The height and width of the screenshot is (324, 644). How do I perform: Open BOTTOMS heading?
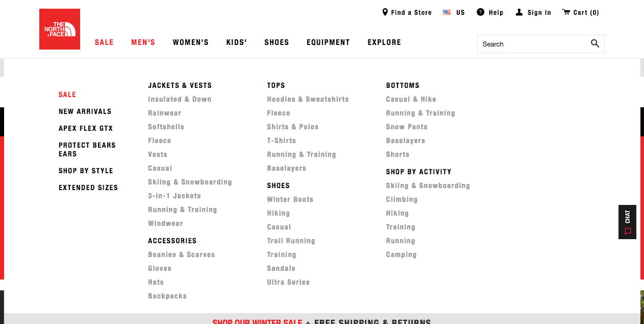click(403, 85)
